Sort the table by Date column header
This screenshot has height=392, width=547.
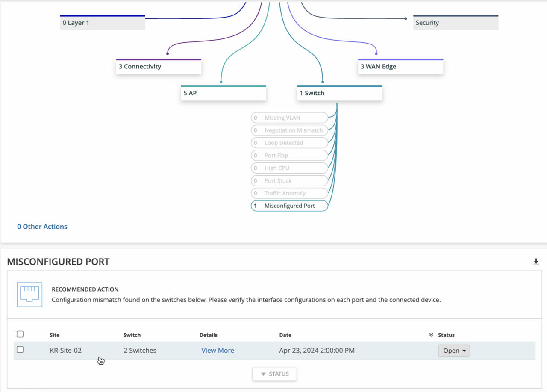point(285,335)
